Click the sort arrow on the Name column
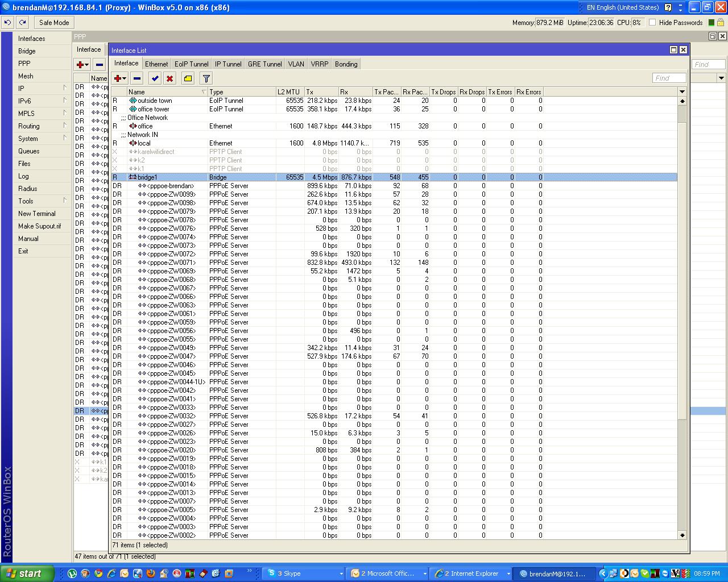The width and height of the screenshot is (728, 582). coord(203,92)
